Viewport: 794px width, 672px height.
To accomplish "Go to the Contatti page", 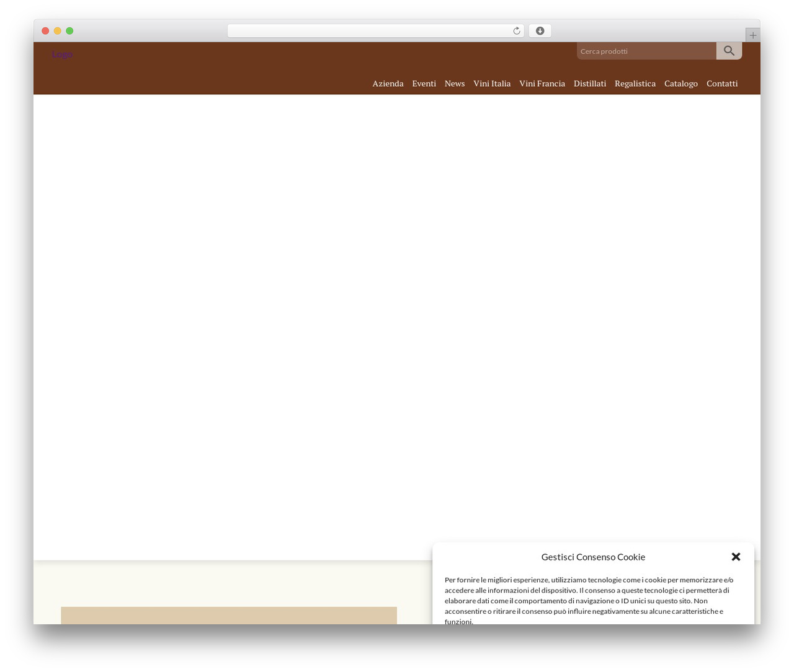I will click(722, 83).
